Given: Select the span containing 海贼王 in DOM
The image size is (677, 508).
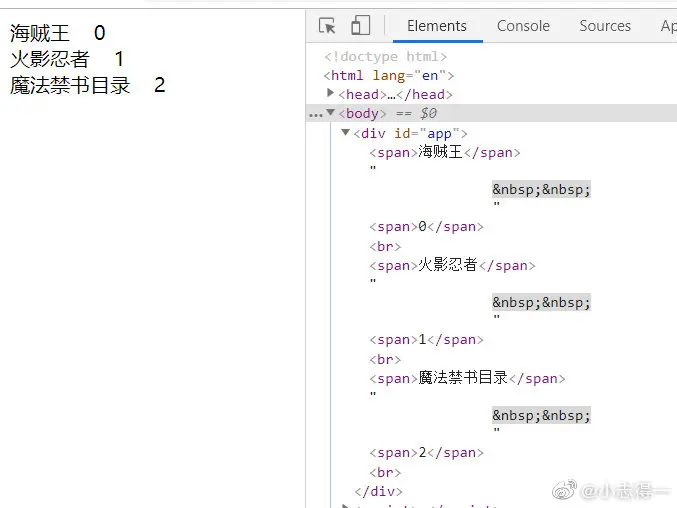Looking at the screenshot, I should click(x=445, y=152).
